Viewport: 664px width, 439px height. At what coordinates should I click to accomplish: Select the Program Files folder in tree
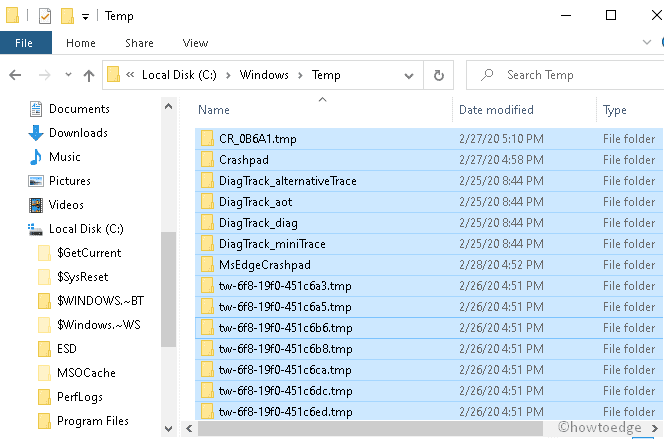93,421
